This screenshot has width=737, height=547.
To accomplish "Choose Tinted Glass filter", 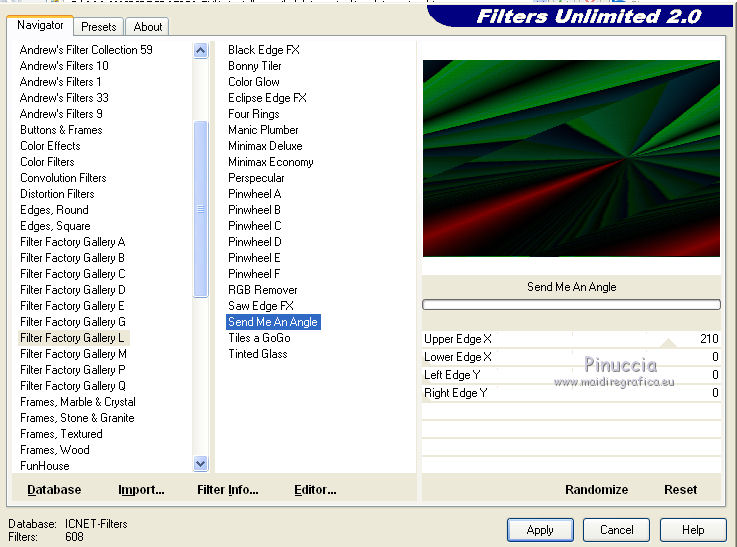I will (x=258, y=353).
